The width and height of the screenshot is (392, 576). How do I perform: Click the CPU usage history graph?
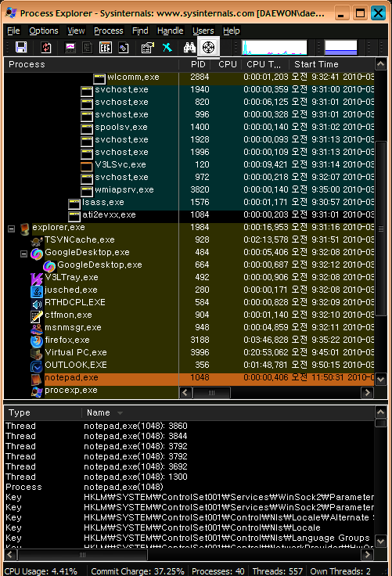(274, 48)
